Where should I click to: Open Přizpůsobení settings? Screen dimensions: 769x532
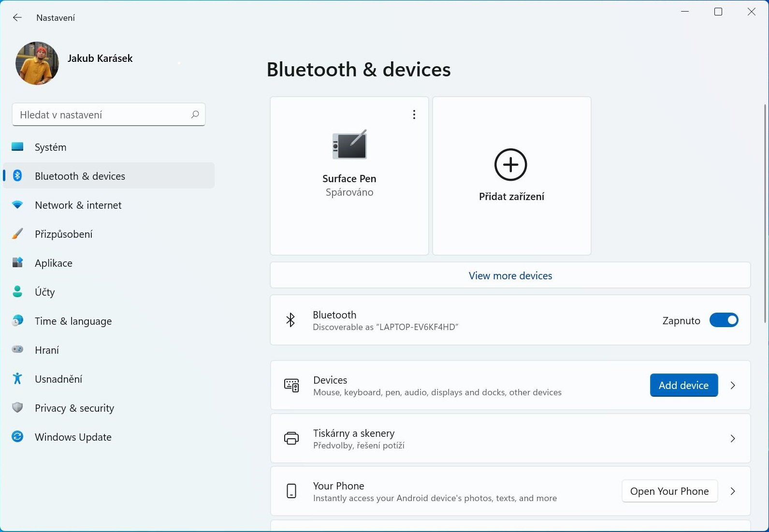click(109, 234)
